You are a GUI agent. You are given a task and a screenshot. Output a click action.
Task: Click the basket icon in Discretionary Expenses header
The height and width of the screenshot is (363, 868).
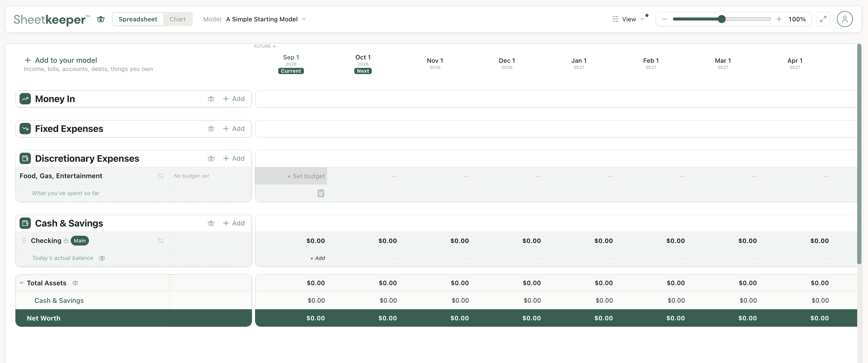(x=211, y=158)
